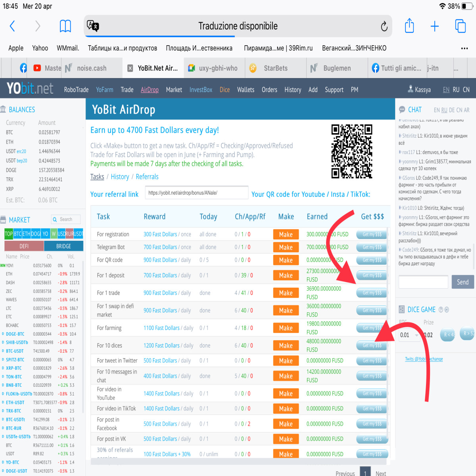Select the TOP market filter tab
Viewport: 476px width, 476px height.
(x=9, y=234)
